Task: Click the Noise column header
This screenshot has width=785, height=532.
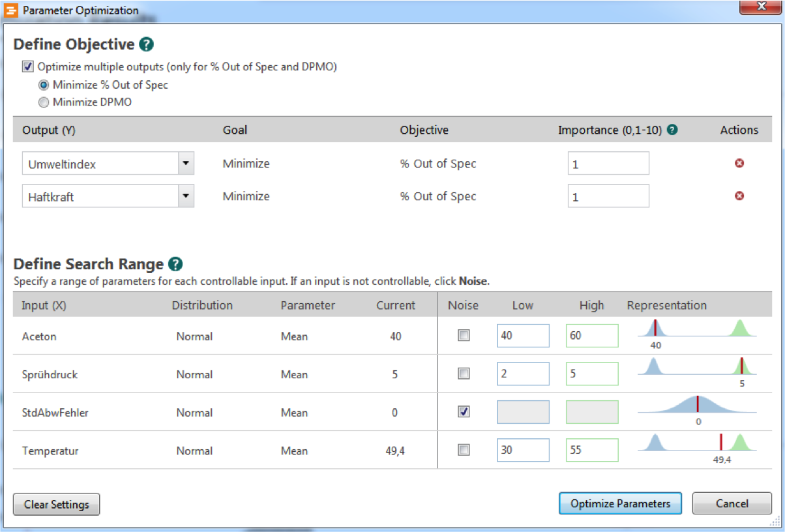Action: [x=463, y=305]
